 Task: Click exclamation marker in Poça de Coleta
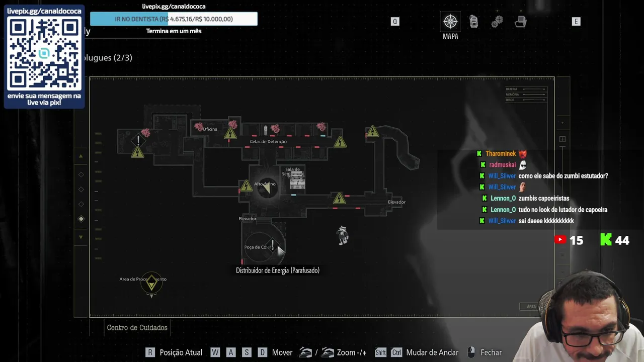coord(272,245)
